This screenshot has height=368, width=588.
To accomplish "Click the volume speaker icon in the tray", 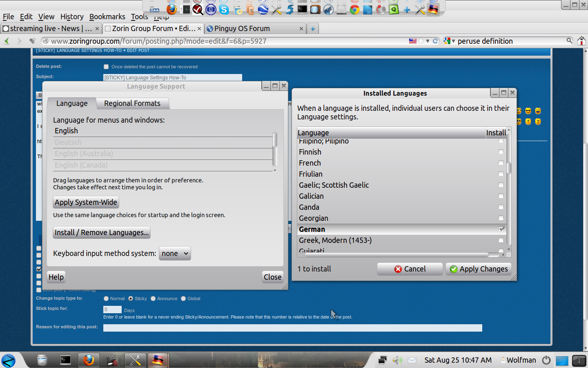I will [x=397, y=360].
